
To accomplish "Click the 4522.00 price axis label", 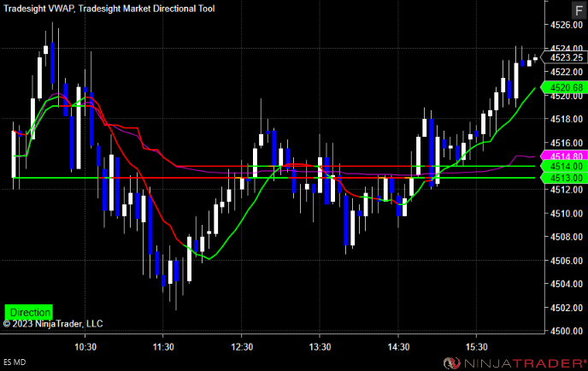I will [x=567, y=72].
